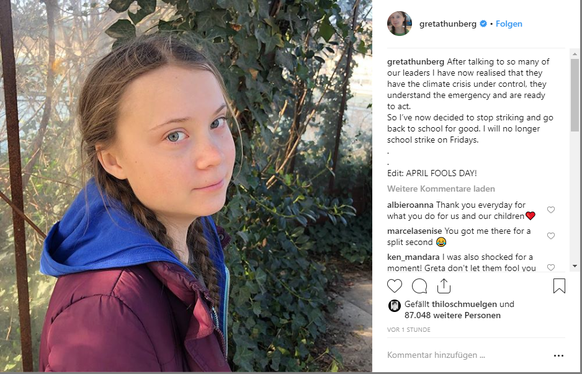Save post with the bookmark icon

(559, 286)
